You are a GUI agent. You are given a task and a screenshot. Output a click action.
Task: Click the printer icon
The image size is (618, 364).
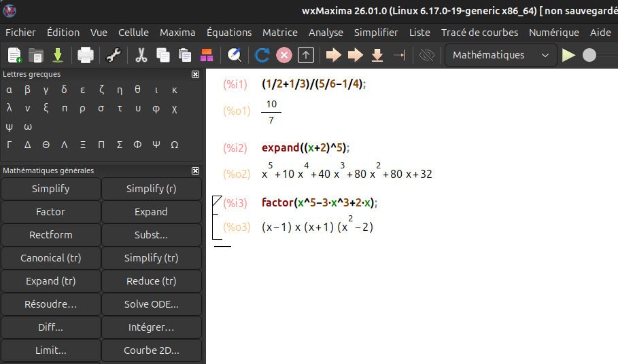tap(86, 55)
